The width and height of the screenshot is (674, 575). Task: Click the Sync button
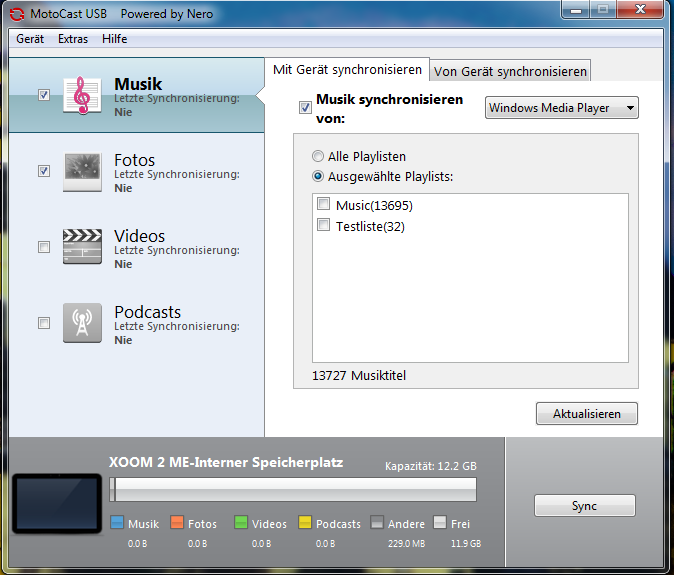(585, 505)
